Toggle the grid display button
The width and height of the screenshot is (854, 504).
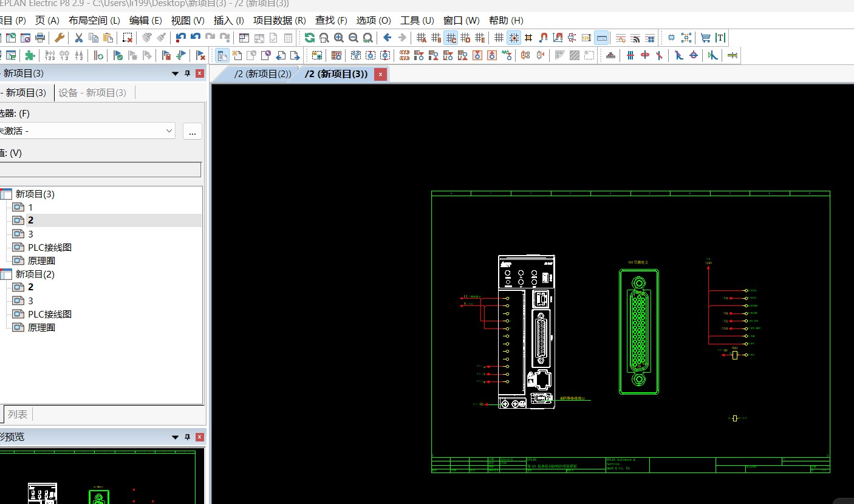(499, 38)
